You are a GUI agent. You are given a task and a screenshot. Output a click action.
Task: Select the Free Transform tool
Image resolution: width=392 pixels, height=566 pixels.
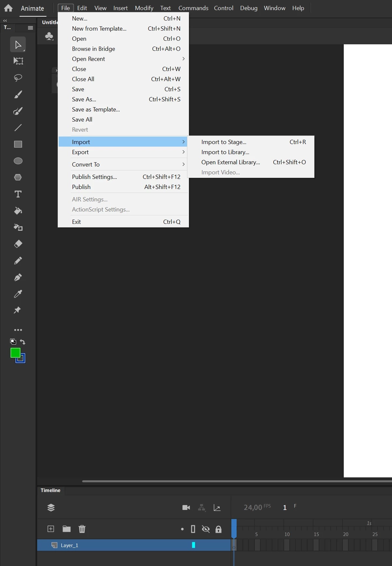pyautogui.click(x=18, y=61)
